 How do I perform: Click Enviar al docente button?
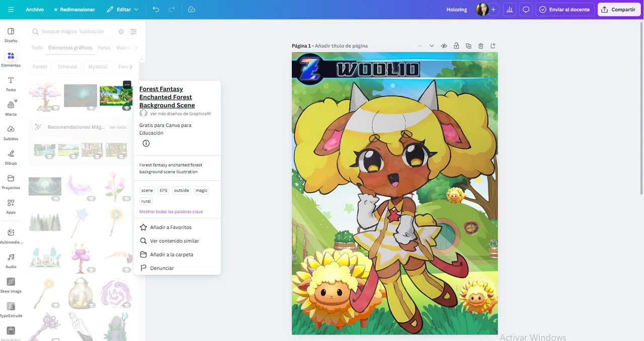coord(565,10)
